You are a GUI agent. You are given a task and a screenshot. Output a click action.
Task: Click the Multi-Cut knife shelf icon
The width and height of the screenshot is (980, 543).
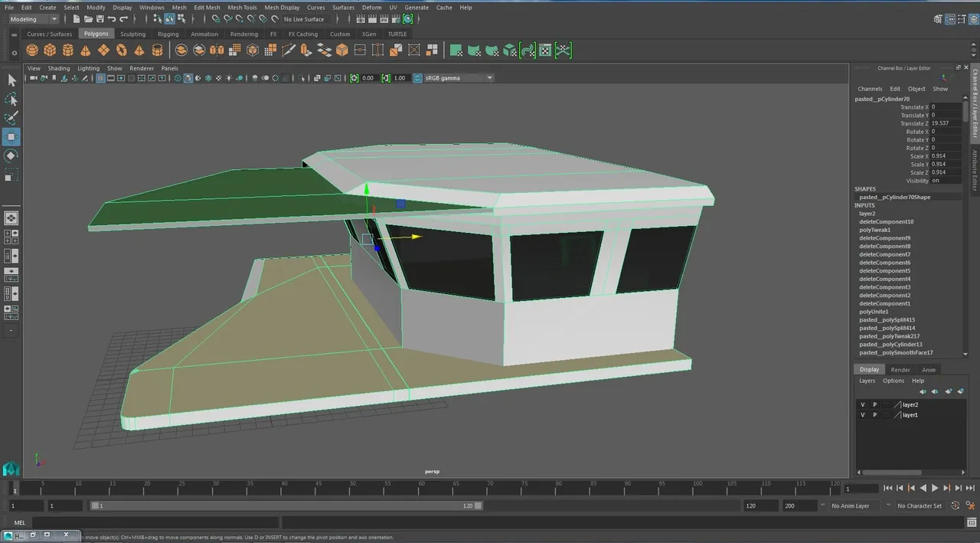289,51
